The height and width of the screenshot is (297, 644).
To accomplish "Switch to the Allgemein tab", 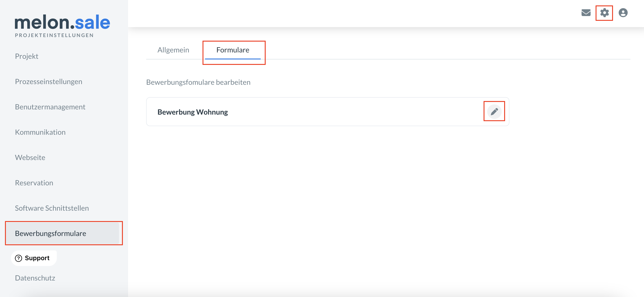I will click(173, 50).
